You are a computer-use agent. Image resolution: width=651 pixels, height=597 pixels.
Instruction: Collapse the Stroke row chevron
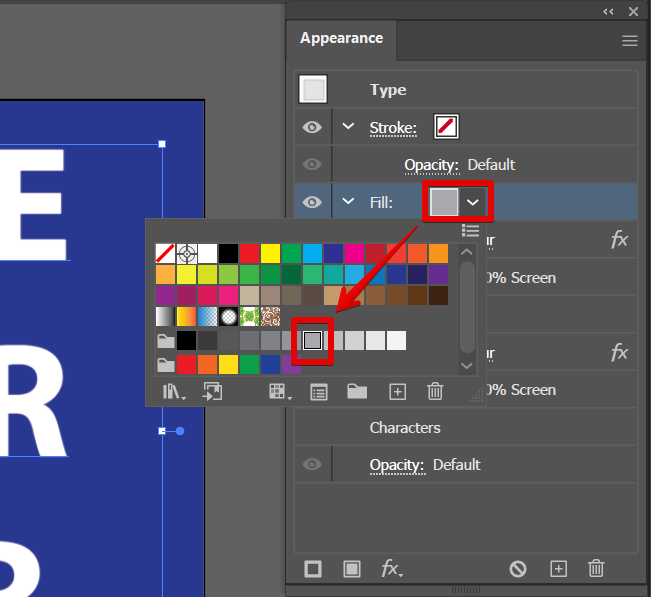coord(348,127)
